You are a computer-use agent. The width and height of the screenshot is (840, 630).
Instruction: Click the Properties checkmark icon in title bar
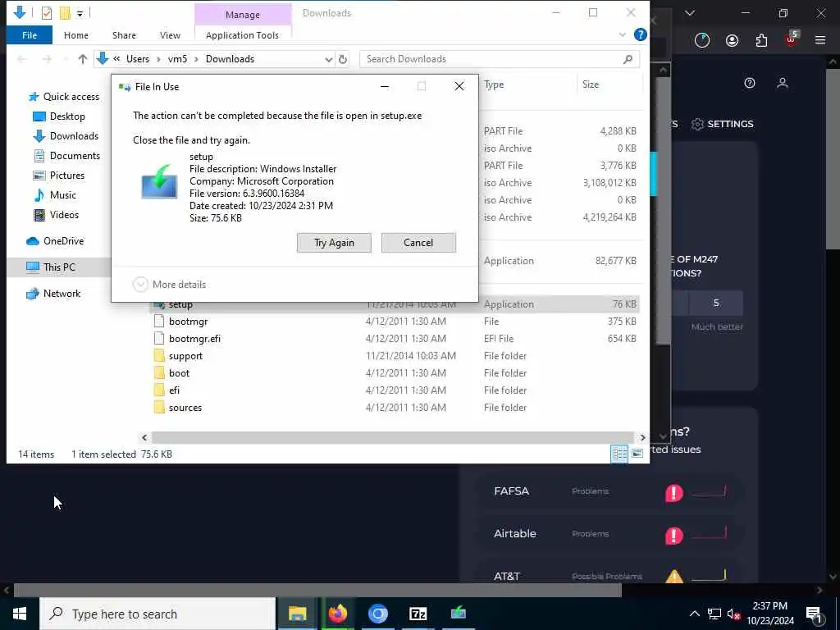tap(47, 13)
